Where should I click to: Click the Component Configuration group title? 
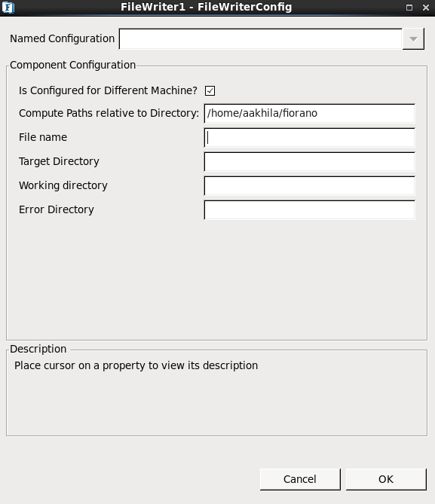[x=72, y=65]
